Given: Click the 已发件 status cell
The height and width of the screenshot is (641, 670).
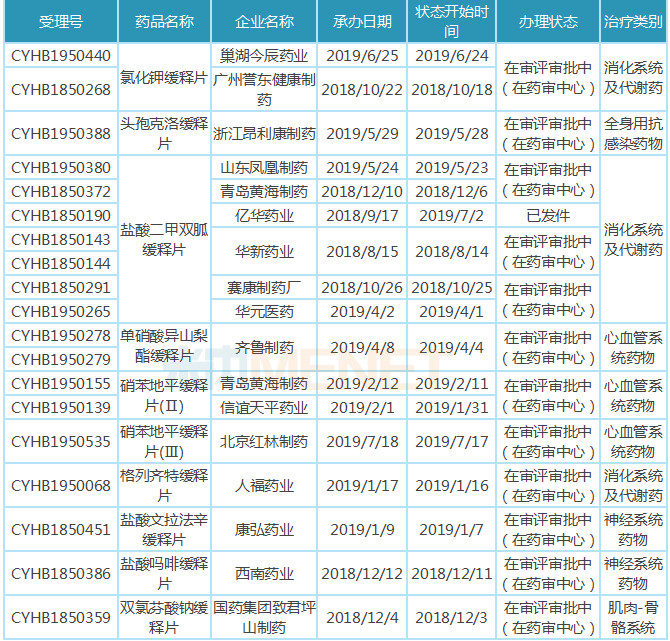Looking at the screenshot, I should click(x=548, y=215).
